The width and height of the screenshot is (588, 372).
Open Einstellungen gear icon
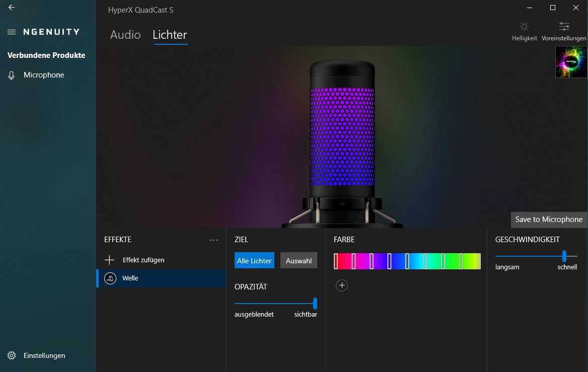coord(12,355)
